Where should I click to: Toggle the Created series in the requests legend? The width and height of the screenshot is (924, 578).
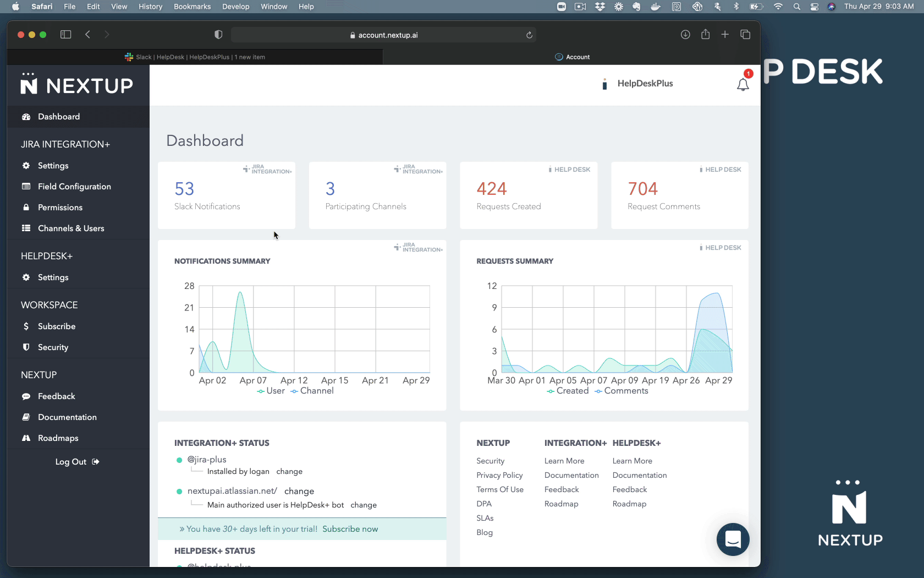[568, 391]
